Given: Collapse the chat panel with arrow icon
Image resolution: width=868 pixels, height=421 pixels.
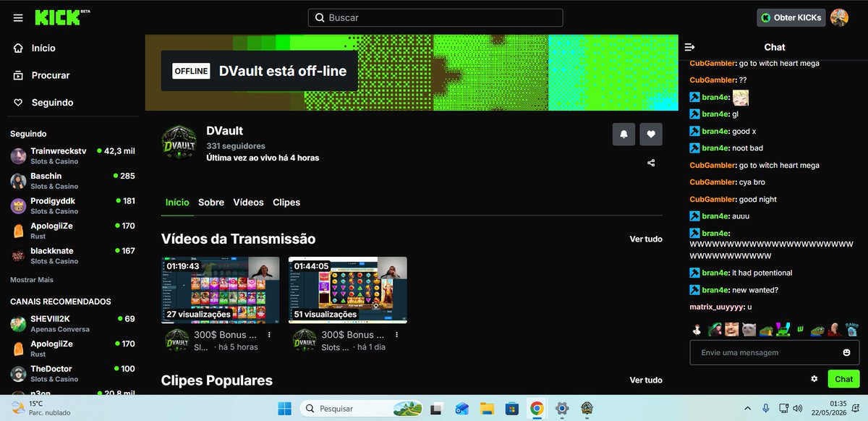Looking at the screenshot, I should [x=690, y=47].
